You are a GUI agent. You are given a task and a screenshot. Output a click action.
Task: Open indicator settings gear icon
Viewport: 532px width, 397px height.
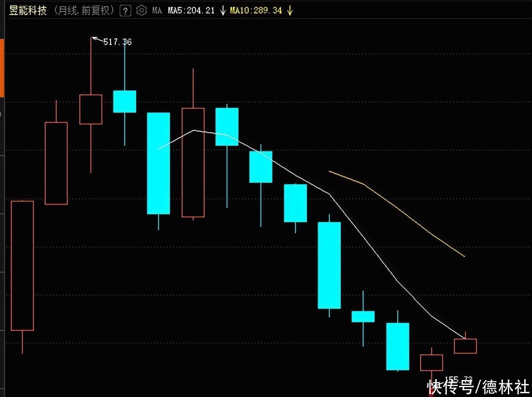(x=141, y=11)
